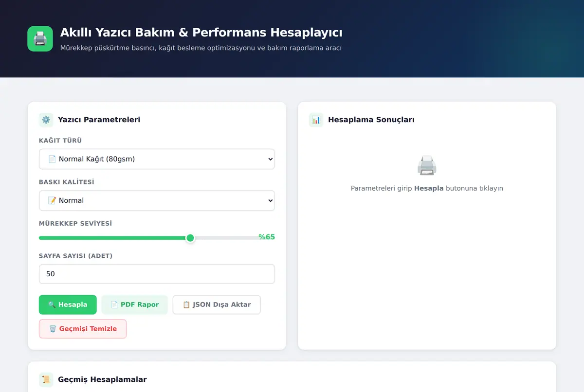Screen dimensions: 584x392
Task: Click the Geçmiş Hesaplamalar heading
Action: click(x=102, y=379)
